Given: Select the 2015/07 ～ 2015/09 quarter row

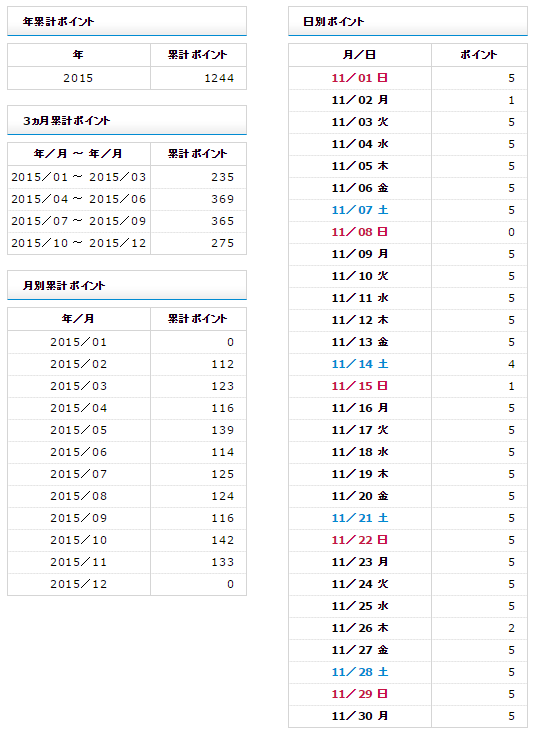Looking at the screenshot, I should click(127, 221).
